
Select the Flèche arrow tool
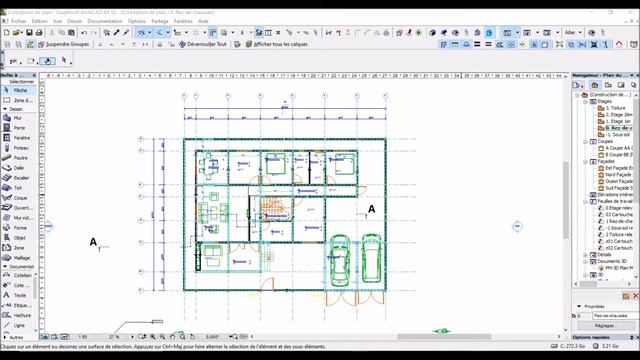pyautogui.click(x=18, y=90)
